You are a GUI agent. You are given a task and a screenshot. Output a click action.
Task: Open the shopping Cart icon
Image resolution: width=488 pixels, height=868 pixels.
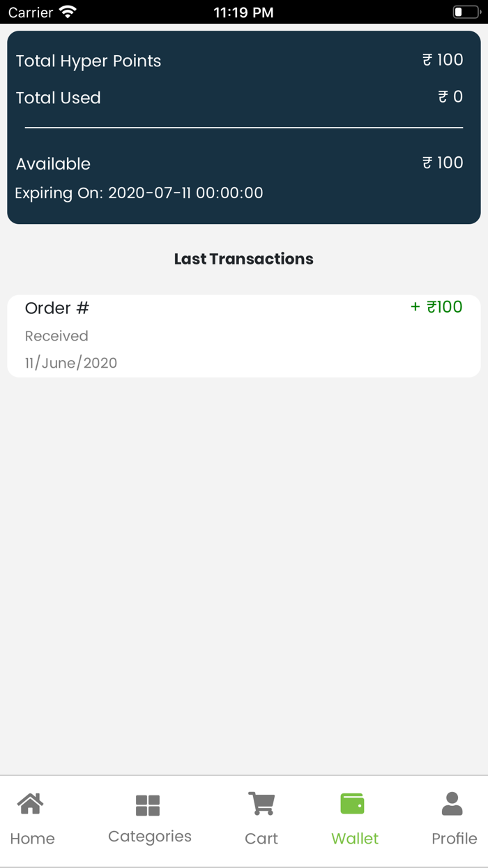(x=261, y=804)
